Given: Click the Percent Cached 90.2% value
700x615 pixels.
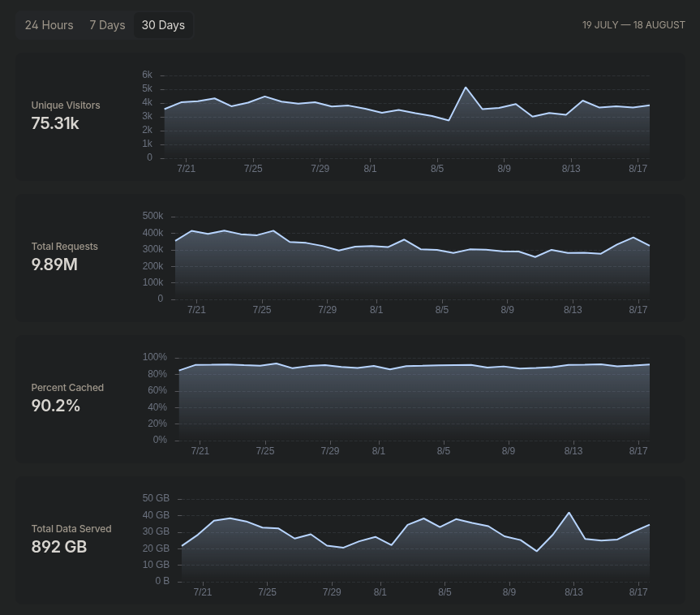Looking at the screenshot, I should point(56,406).
